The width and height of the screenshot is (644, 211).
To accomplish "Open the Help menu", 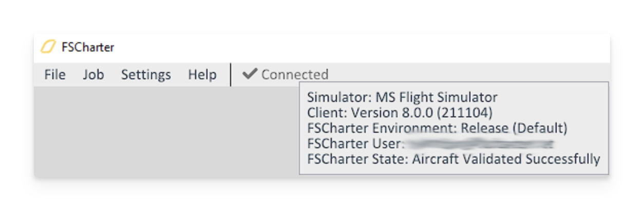I will (x=202, y=75).
